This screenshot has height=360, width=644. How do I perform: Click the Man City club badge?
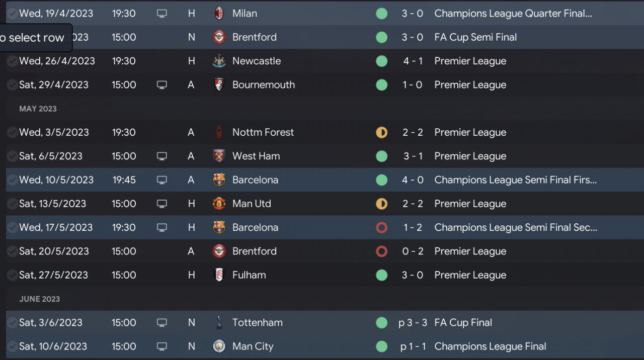(219, 346)
